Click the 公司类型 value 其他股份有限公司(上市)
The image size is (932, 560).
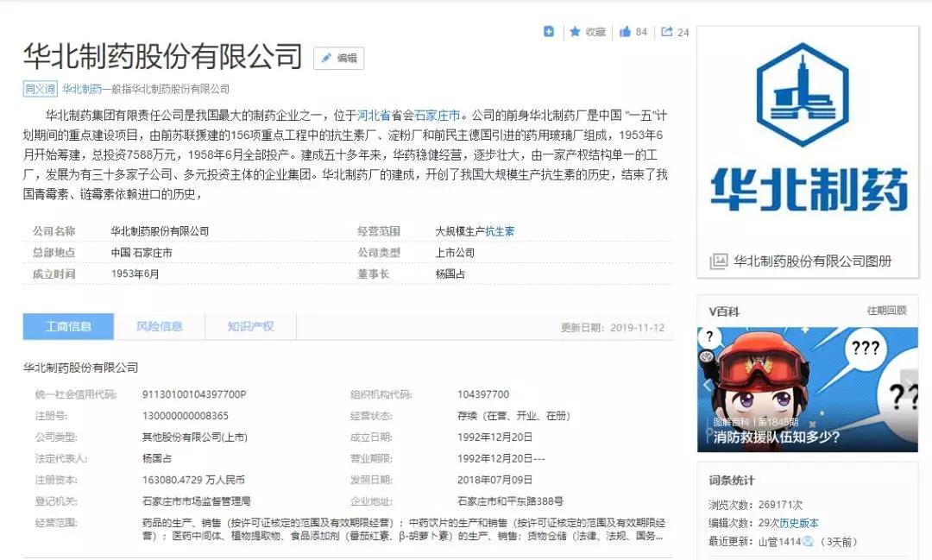[x=194, y=437]
